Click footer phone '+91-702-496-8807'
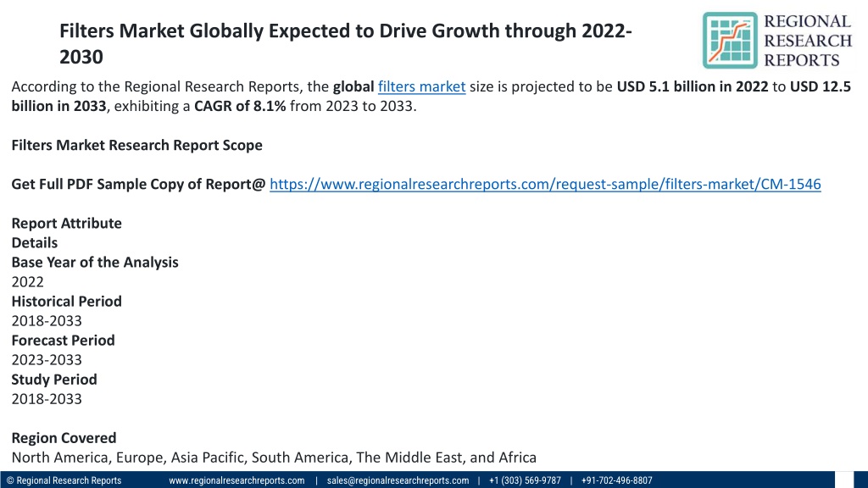868x488 pixels. (617, 481)
